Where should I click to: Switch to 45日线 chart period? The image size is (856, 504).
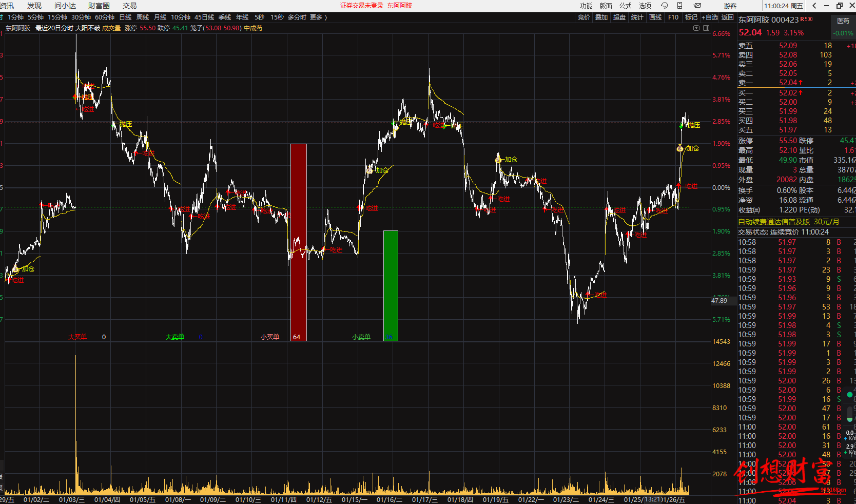[204, 17]
